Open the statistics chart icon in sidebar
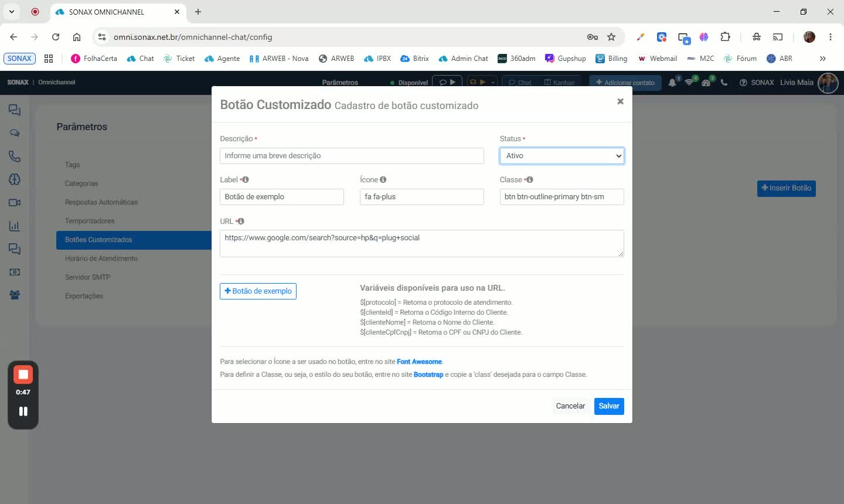 click(15, 226)
